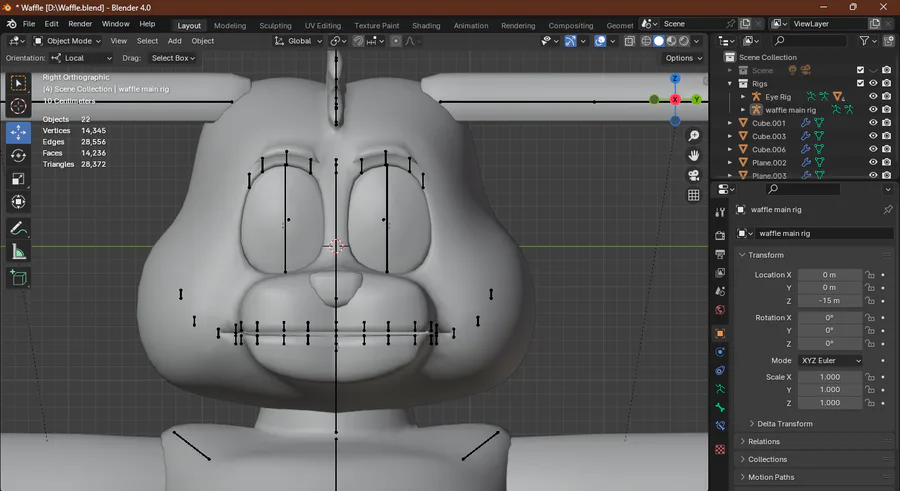900x491 pixels.
Task: Open the viewport Add menu
Action: coord(174,41)
